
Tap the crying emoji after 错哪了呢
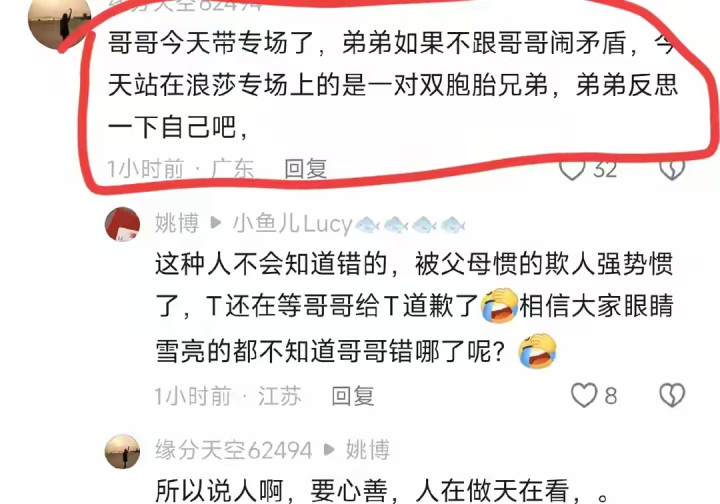537,351
